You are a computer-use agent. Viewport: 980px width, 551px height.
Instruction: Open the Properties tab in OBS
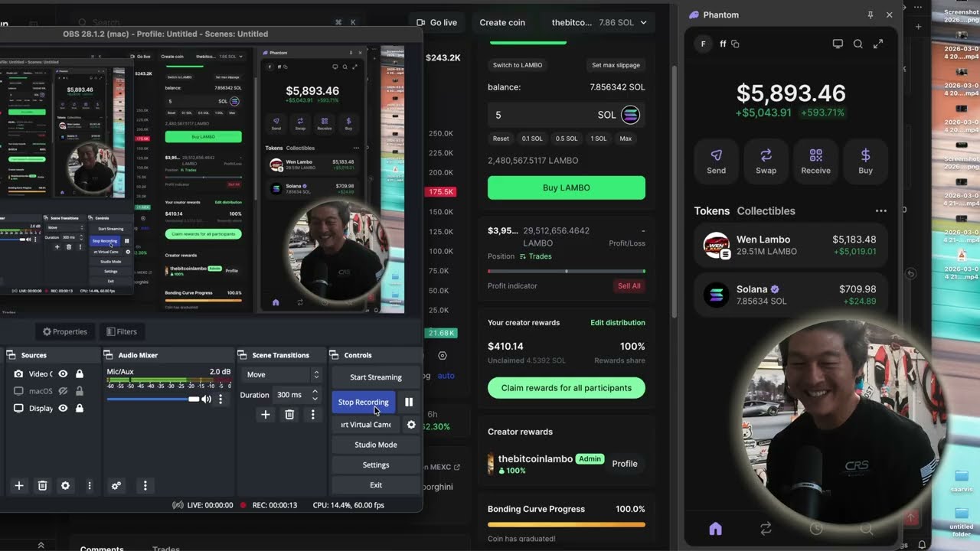pos(65,331)
